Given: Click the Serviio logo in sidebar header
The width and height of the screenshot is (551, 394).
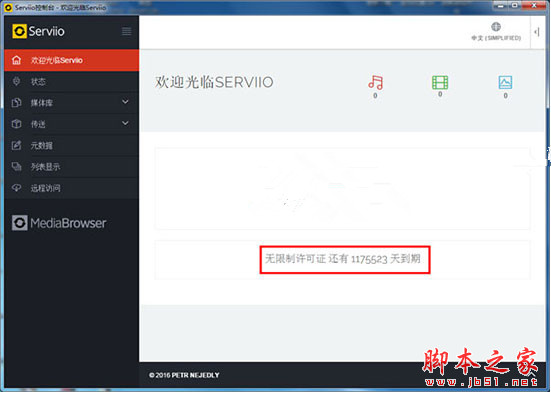Looking at the screenshot, I should pos(38,31).
